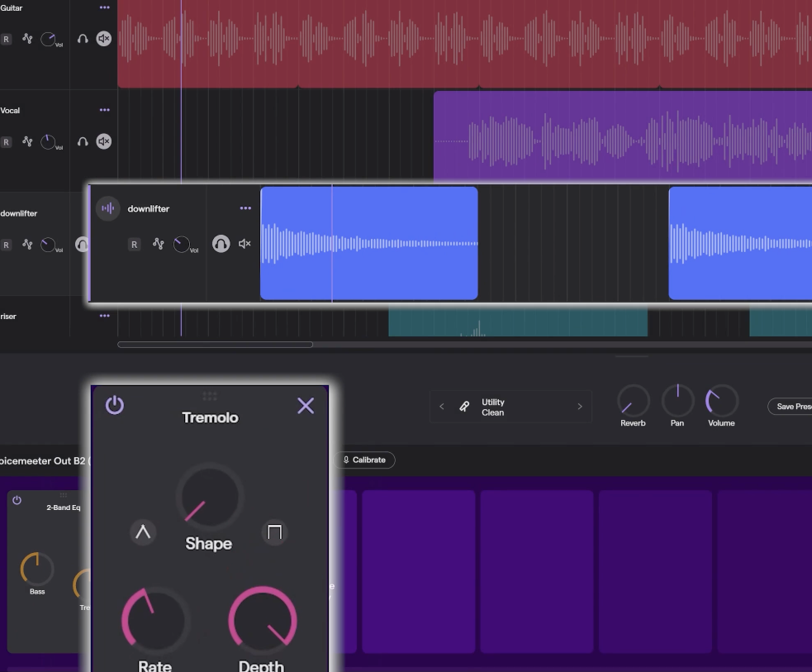Solo the enlarged downlifter track via headphones
The image size is (812, 672).
(x=221, y=244)
